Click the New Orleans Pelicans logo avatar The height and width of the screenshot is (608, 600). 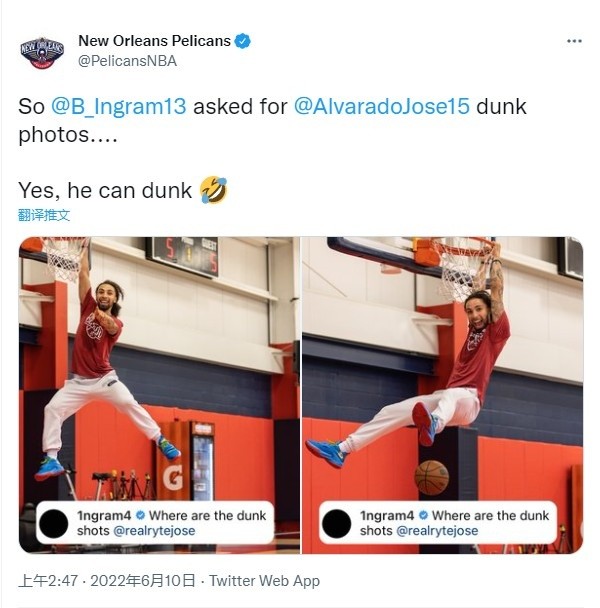(x=42, y=53)
